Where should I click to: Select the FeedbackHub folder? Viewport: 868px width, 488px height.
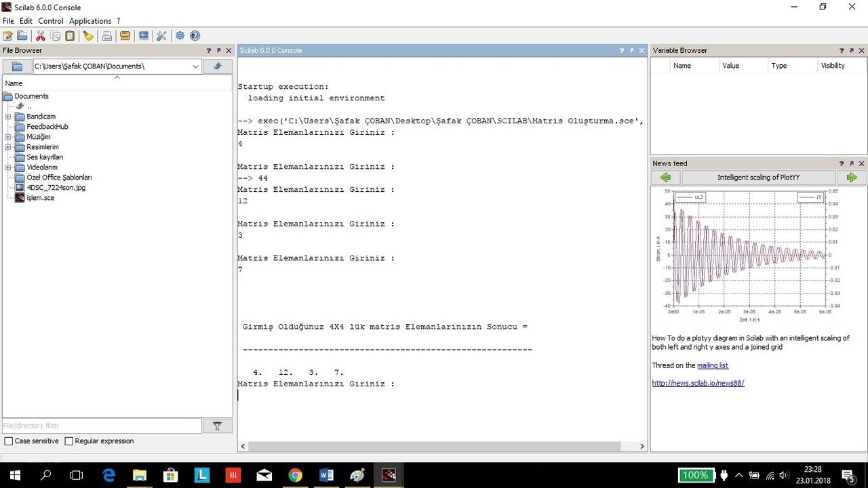(41, 127)
